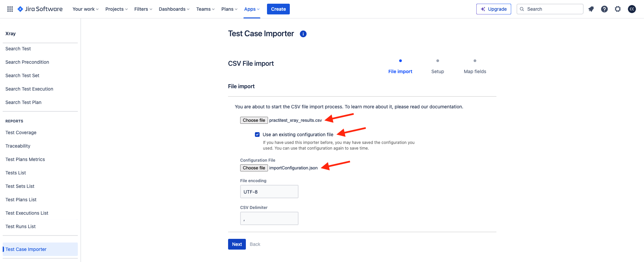Expand the Filters menu

pos(143,9)
